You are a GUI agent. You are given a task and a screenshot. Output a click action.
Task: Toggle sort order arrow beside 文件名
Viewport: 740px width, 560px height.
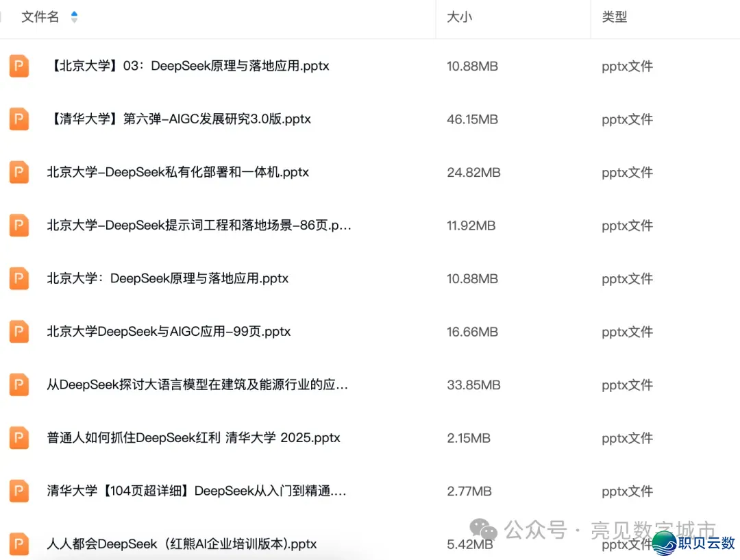click(74, 17)
